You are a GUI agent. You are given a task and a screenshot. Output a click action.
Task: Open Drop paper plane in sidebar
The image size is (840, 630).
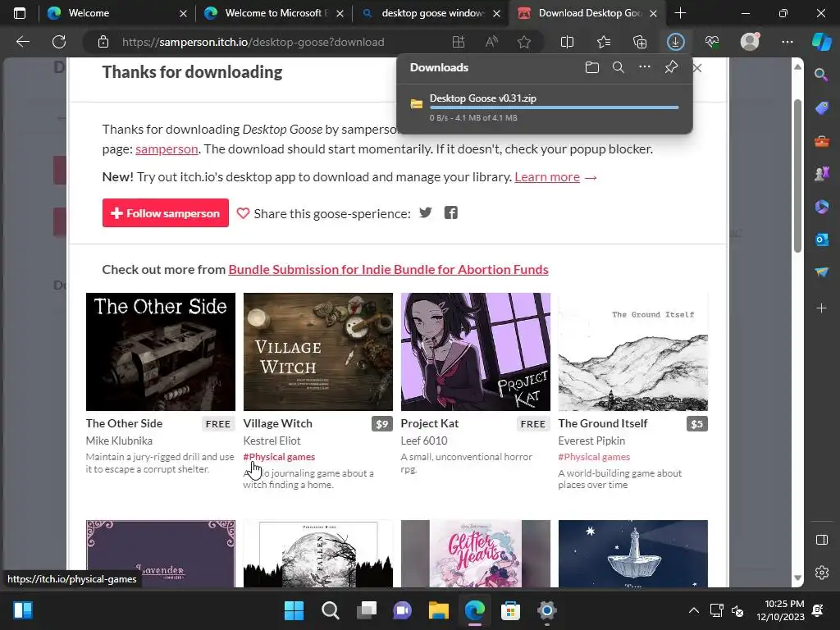[x=821, y=272]
